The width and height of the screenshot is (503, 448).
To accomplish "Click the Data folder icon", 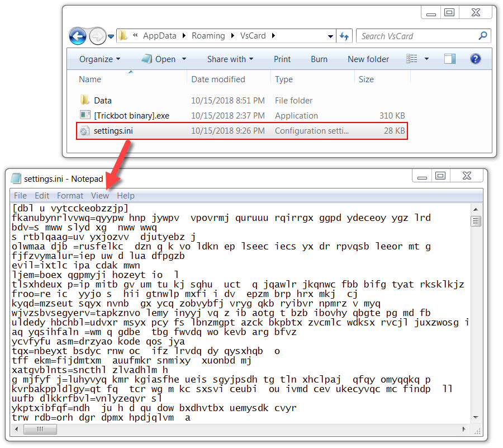I will (x=84, y=100).
